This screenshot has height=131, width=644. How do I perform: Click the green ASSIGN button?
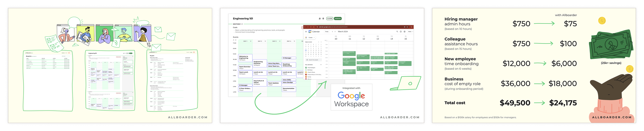pos(338,19)
